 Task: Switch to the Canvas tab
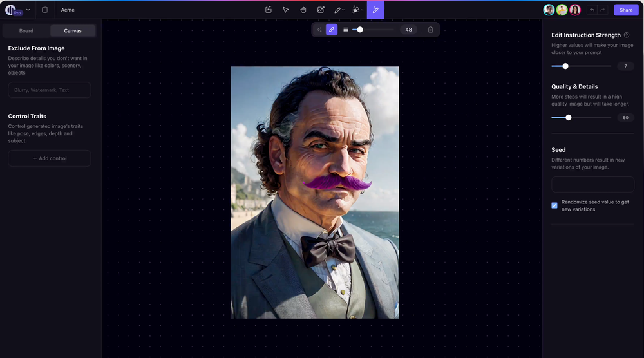(x=73, y=31)
